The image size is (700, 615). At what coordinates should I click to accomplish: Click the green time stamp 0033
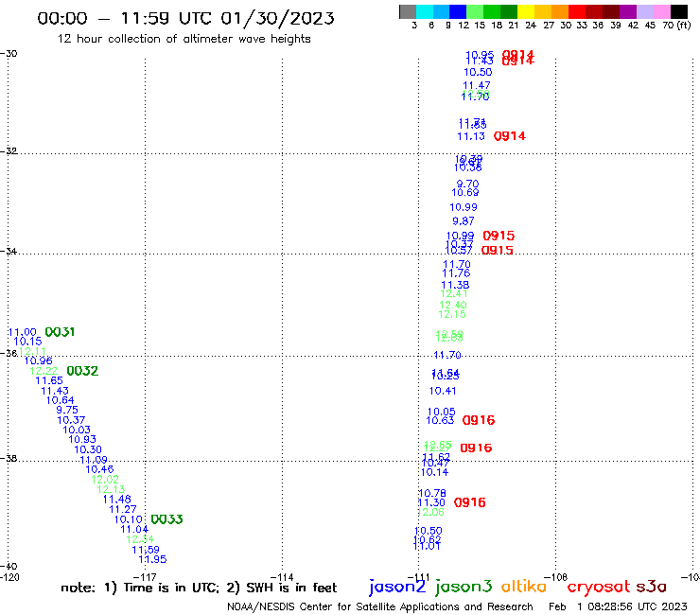(167, 519)
